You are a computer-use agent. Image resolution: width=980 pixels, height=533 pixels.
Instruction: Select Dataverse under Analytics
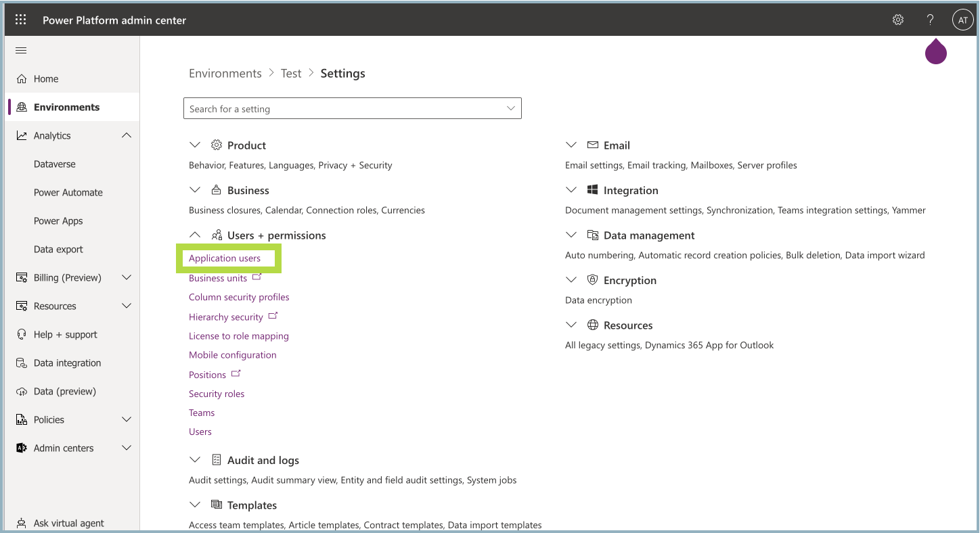pos(55,164)
